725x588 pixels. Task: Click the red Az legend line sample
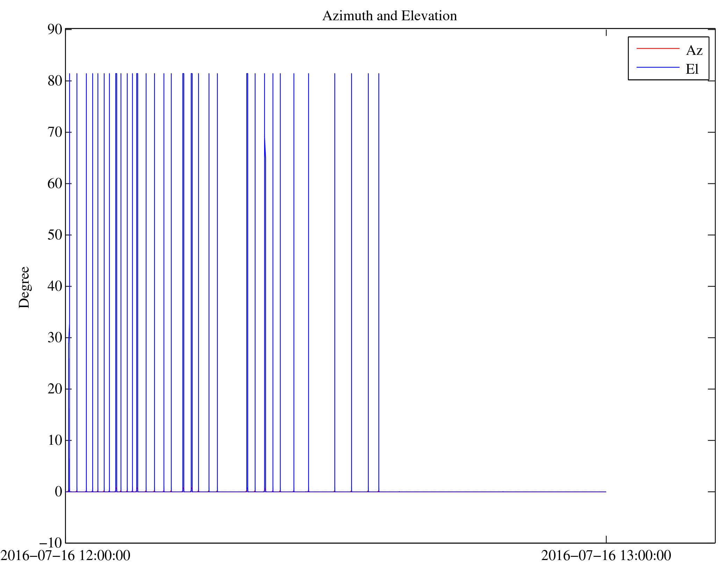[x=657, y=48]
